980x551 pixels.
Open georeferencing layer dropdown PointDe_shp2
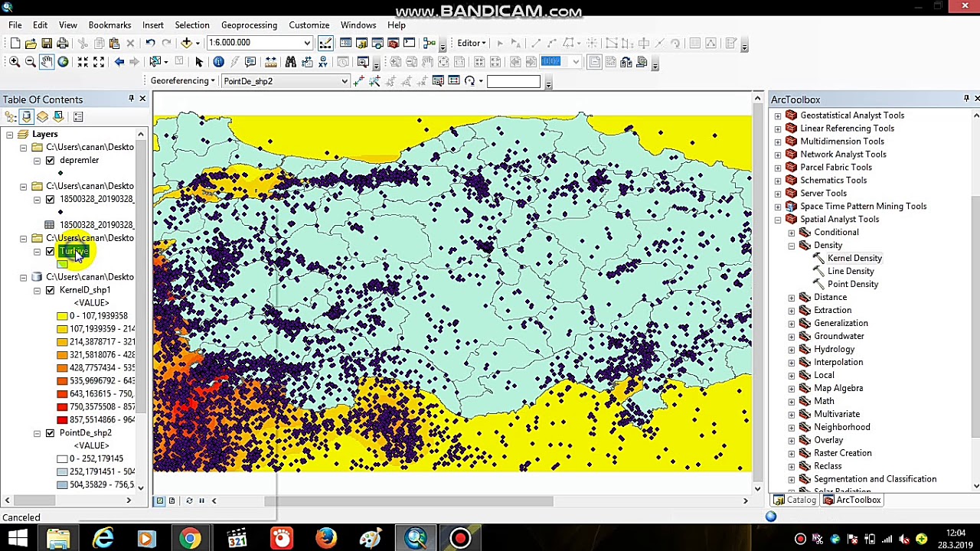point(345,81)
